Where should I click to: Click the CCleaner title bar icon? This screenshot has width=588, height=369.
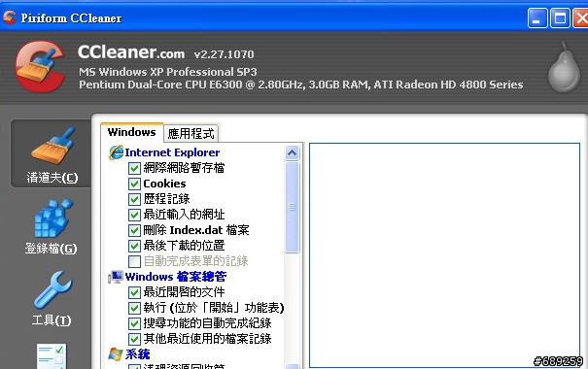10,17
